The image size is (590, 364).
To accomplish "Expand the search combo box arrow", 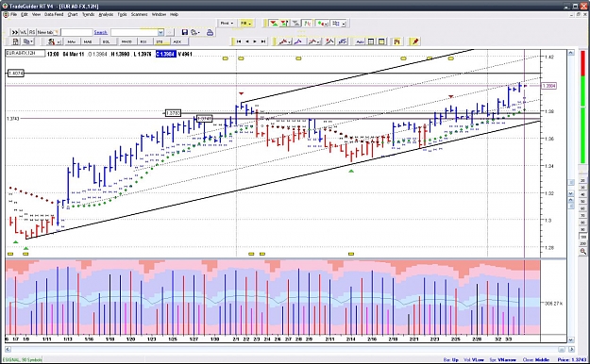I will coord(160,32).
